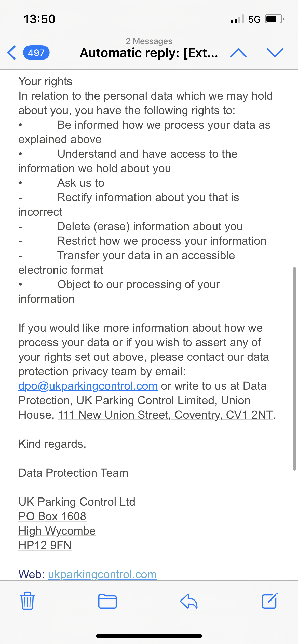Compose a new message with pencil icon
298x644 pixels.
point(270,601)
